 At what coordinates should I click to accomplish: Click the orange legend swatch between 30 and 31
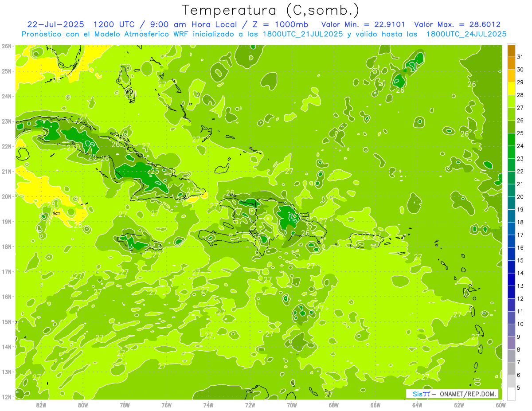pyautogui.click(x=511, y=63)
